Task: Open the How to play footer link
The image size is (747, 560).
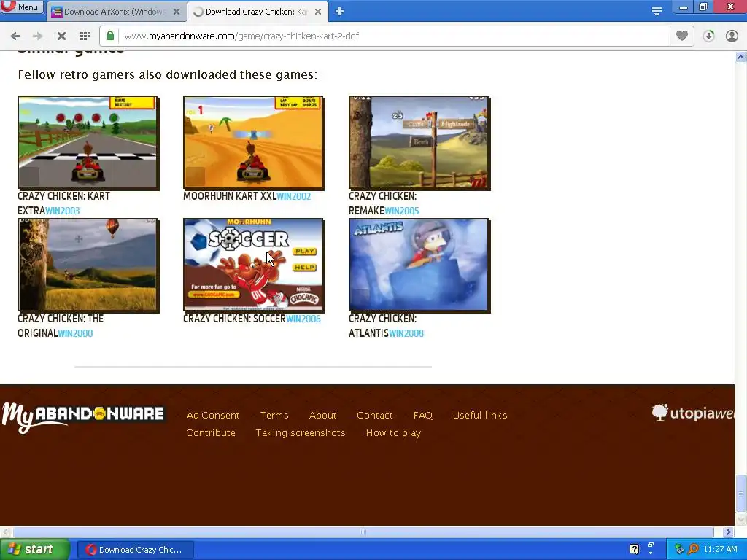Action: pyautogui.click(x=393, y=433)
